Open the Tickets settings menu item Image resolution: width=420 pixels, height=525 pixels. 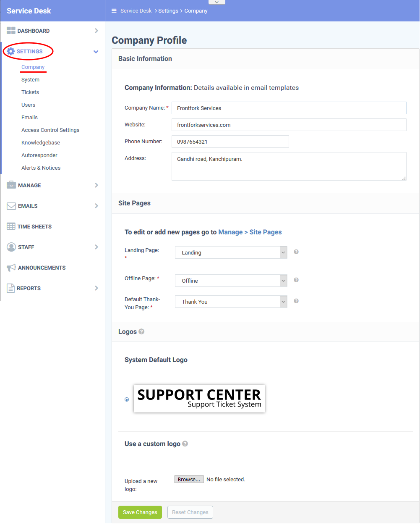[x=30, y=92]
